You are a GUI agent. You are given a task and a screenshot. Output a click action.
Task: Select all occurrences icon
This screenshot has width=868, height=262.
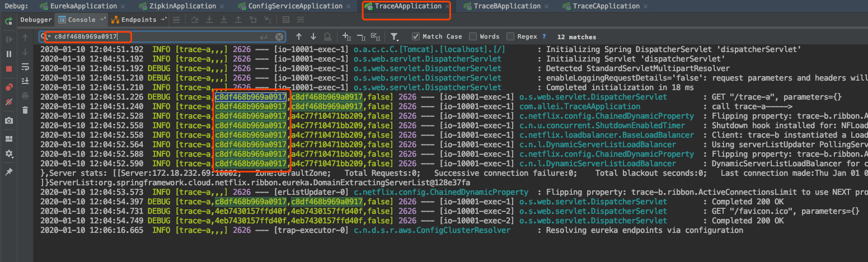pos(376,36)
